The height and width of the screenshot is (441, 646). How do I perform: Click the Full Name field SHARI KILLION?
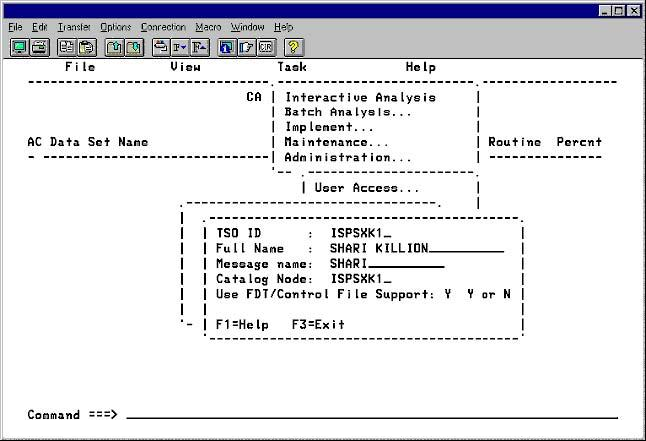(417, 248)
